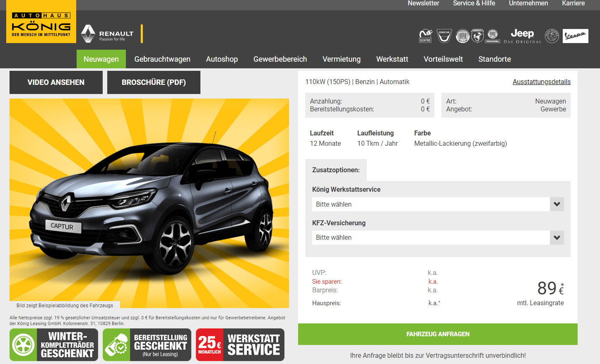Open the Ausstattungsdetails link
600x364 pixels.
[x=542, y=82]
